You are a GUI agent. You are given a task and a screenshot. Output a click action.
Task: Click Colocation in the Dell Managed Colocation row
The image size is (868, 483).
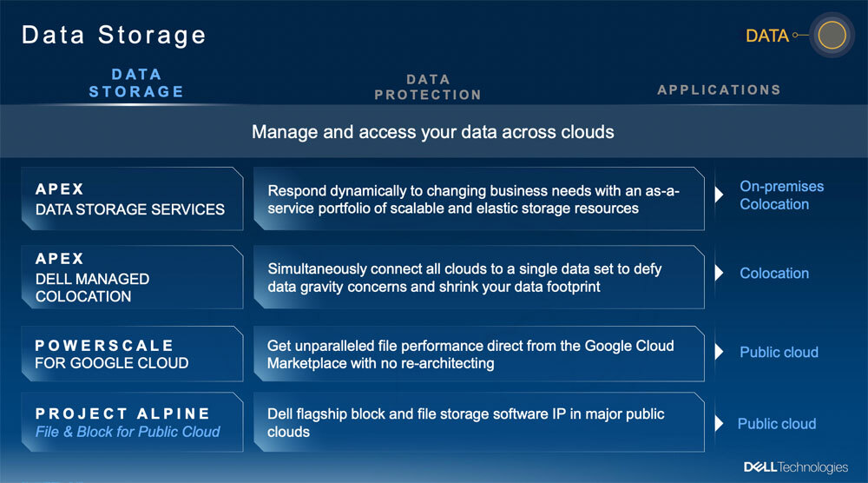(774, 273)
